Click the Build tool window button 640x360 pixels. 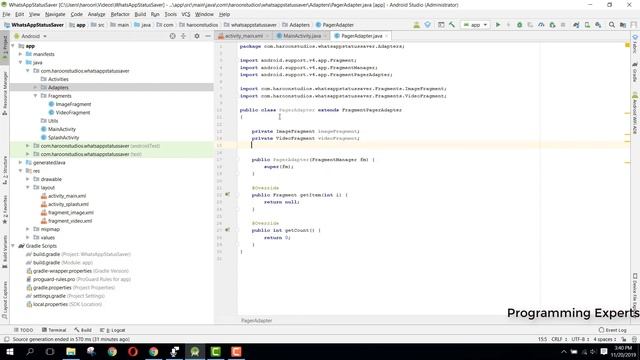click(x=83, y=330)
